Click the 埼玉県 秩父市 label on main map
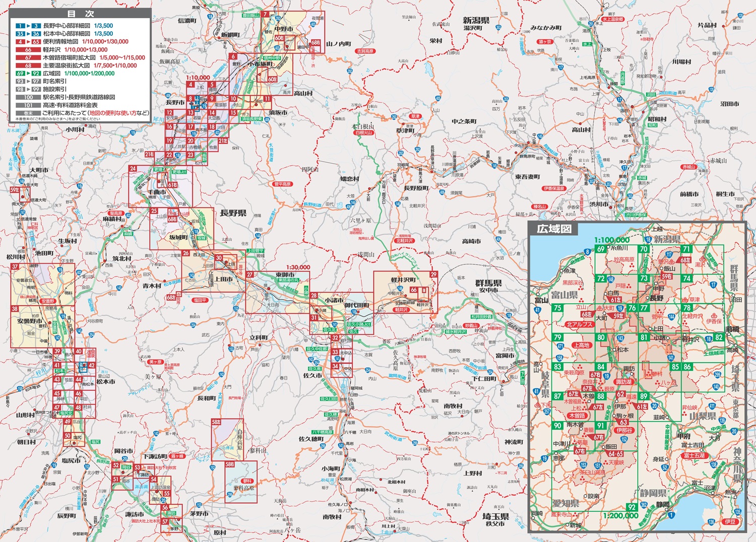 tap(495, 519)
